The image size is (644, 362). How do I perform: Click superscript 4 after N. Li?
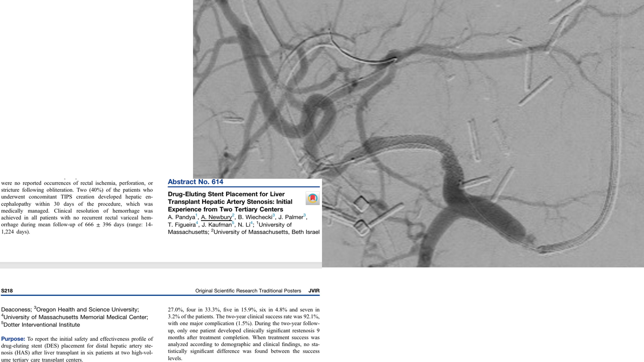pos(251,223)
